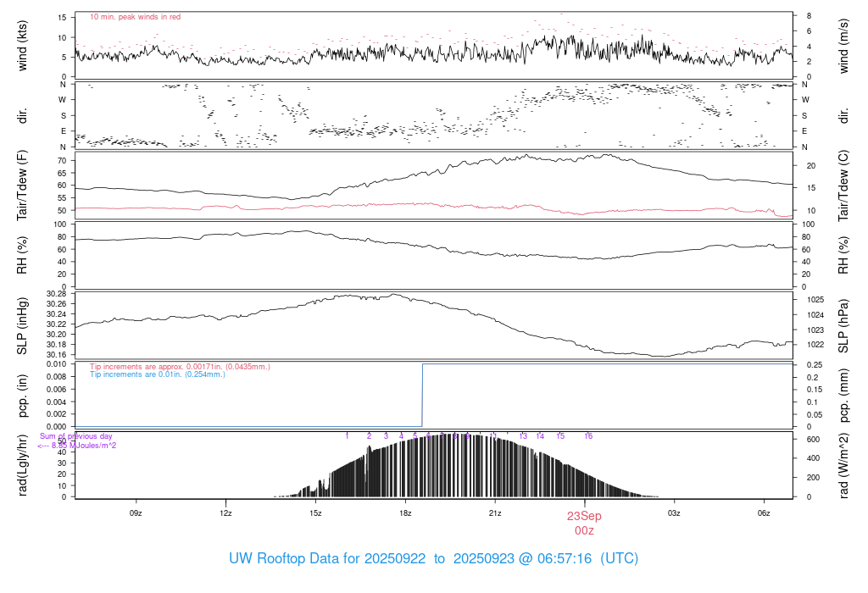Click the red '23Sep' date label
The height and width of the screenshot is (593, 868).
[x=584, y=516]
